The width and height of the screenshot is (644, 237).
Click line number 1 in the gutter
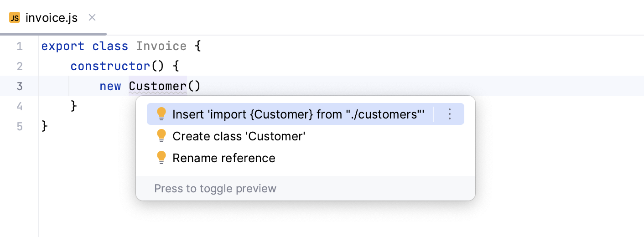coord(19,46)
